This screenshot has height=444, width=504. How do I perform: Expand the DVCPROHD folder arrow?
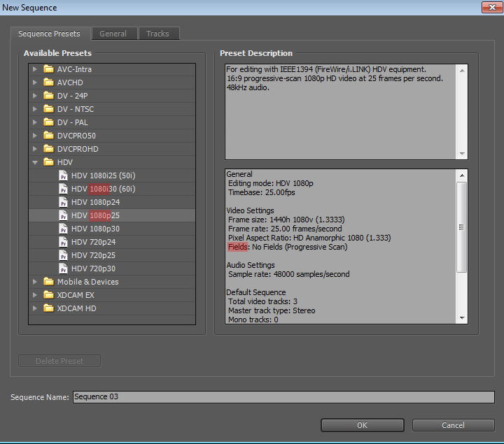35,149
